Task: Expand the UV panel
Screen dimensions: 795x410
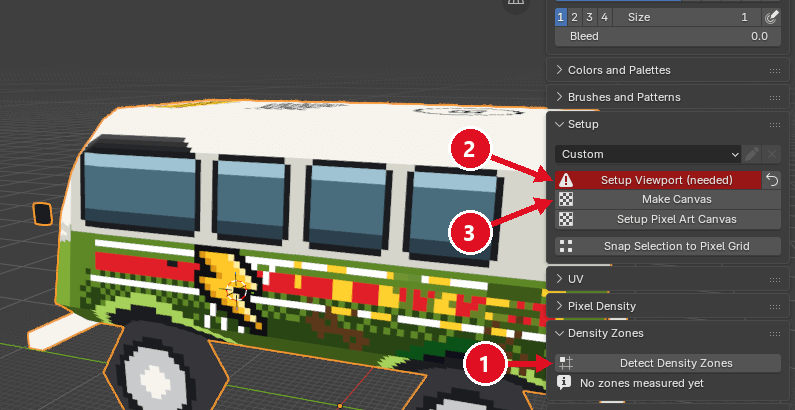Action: 559,279
